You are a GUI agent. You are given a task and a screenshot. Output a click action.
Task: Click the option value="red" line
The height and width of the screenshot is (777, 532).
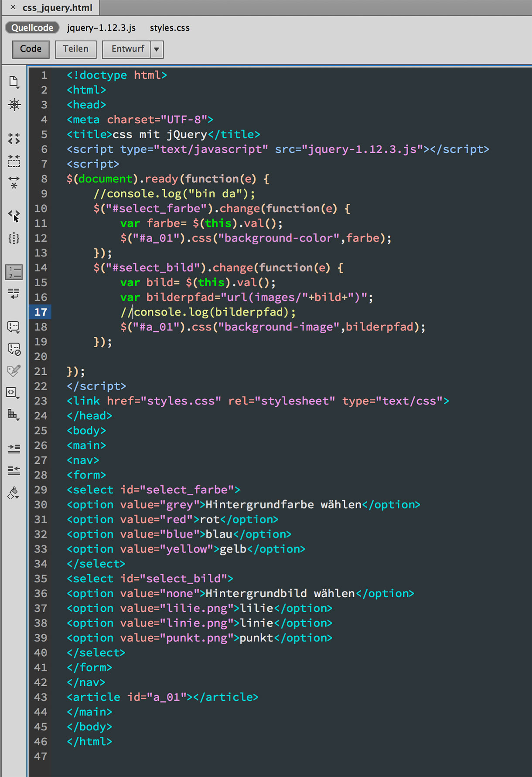[x=172, y=520]
